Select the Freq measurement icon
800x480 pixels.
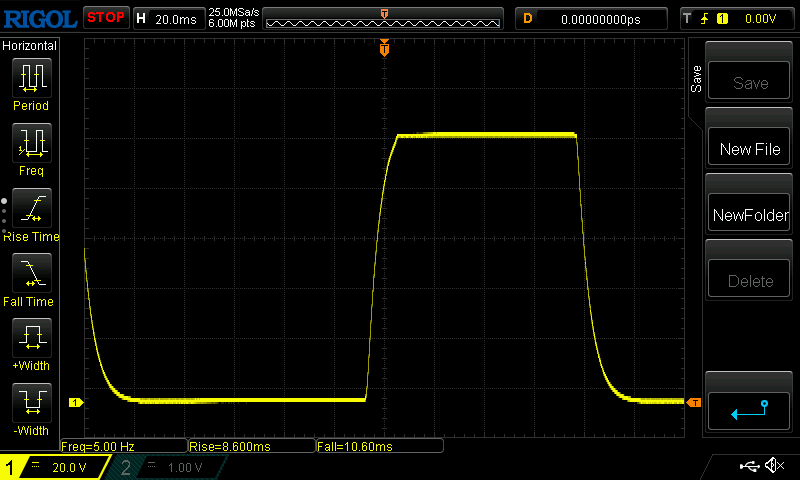coord(32,143)
